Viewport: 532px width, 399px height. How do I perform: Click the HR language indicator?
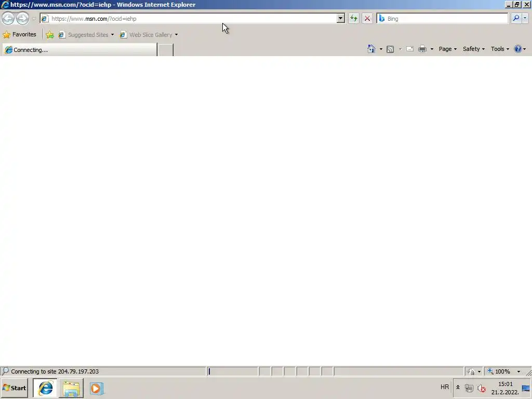(x=445, y=387)
